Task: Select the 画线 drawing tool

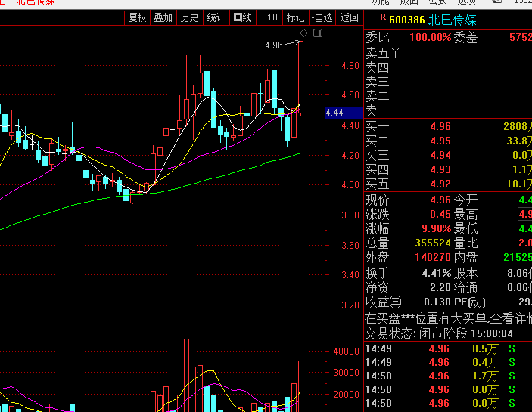Action: click(x=242, y=17)
